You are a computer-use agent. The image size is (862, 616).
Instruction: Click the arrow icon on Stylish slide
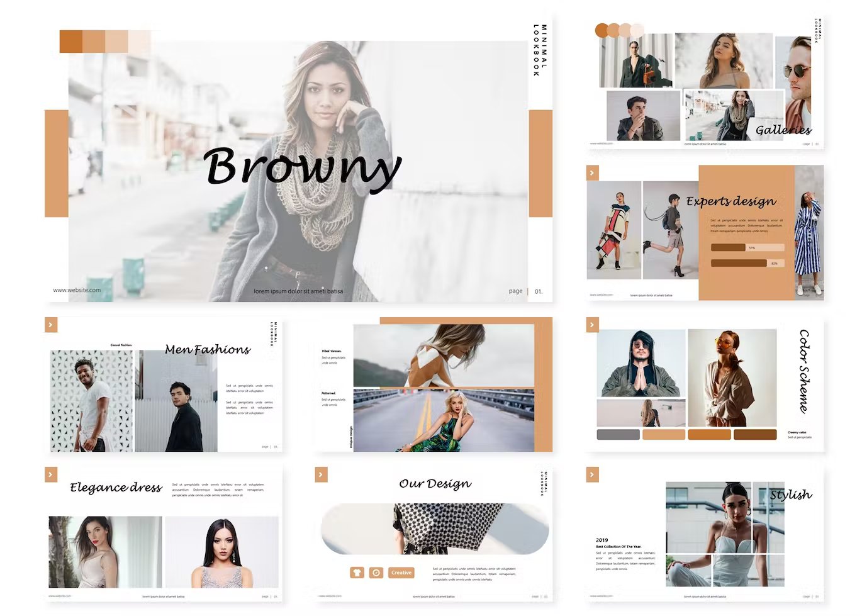(x=592, y=474)
